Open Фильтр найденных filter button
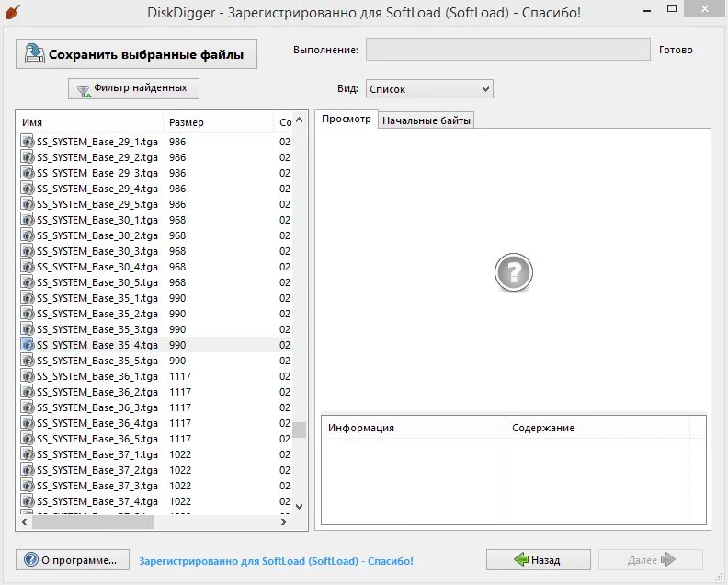The image size is (728, 585). tap(133, 88)
